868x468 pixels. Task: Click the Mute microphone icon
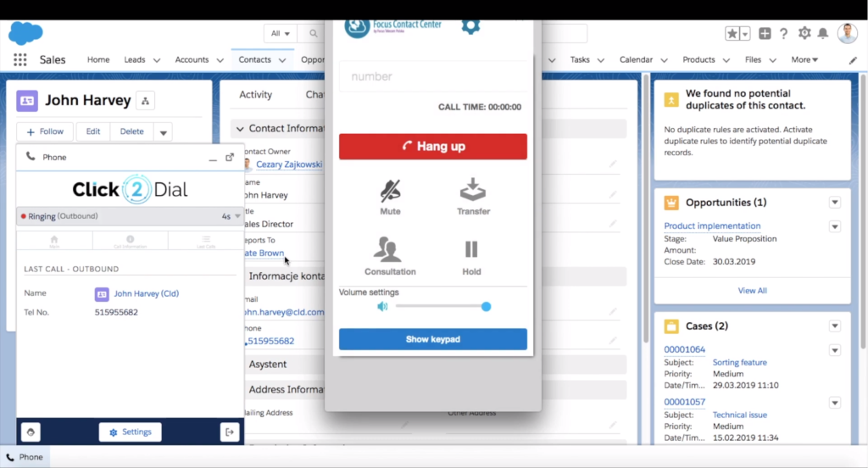click(x=390, y=190)
